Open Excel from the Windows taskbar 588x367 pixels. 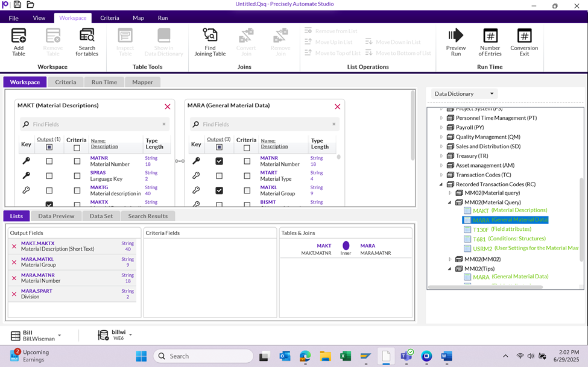click(x=346, y=356)
